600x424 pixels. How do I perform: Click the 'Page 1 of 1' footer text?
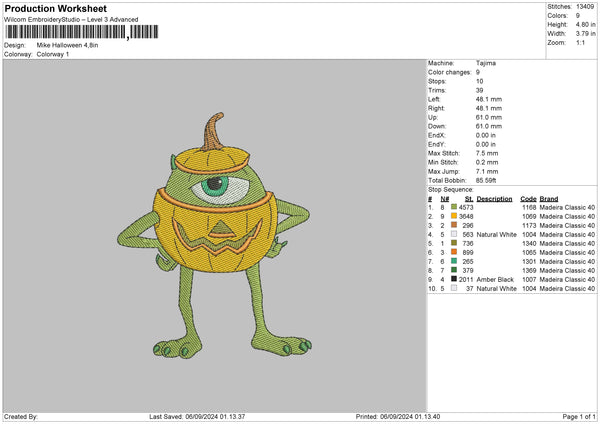click(x=579, y=416)
